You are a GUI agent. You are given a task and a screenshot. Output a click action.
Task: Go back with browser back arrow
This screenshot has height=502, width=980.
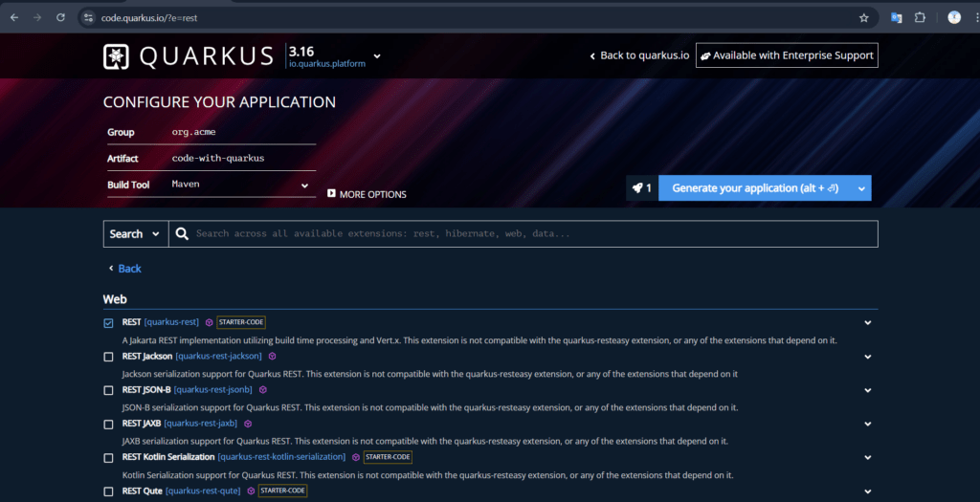click(x=13, y=17)
